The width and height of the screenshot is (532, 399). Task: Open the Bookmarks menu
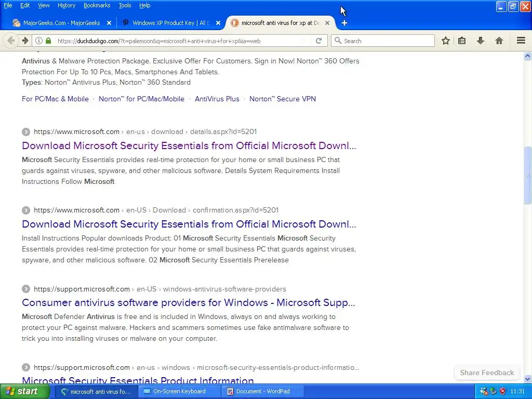tap(97, 5)
